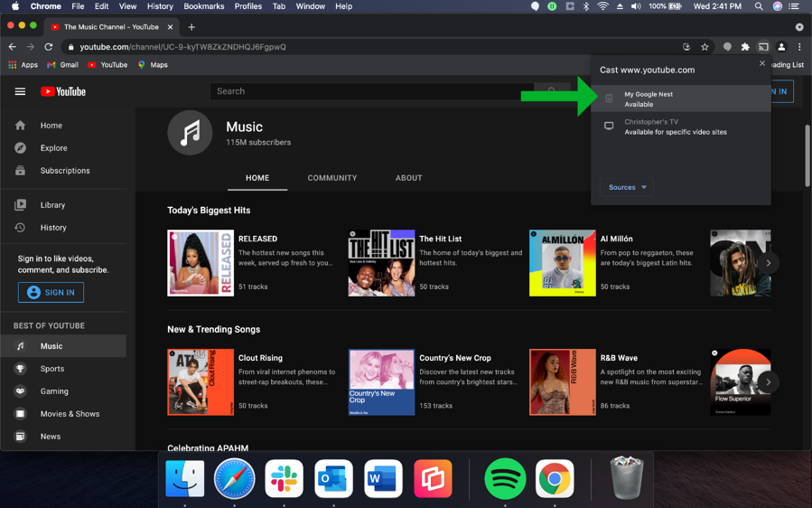
Task: Open the YouTube hamburger guide menu
Action: click(x=20, y=92)
